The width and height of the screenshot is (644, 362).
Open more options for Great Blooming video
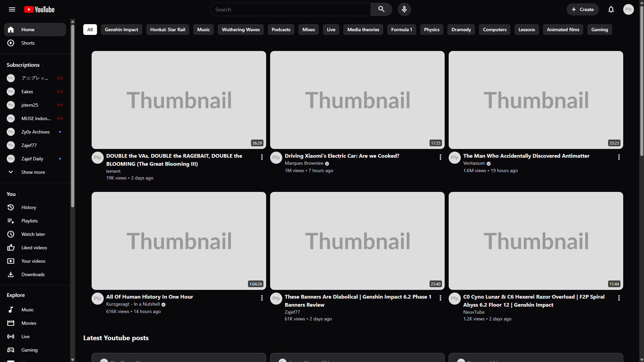262,157
